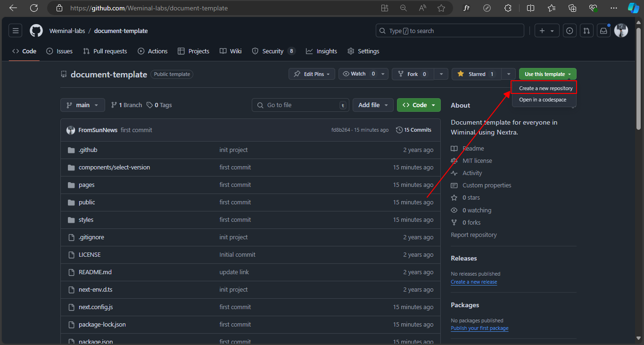Viewport: 644px width, 345px height.
Task: Click the browser address bar URL
Action: [x=149, y=8]
